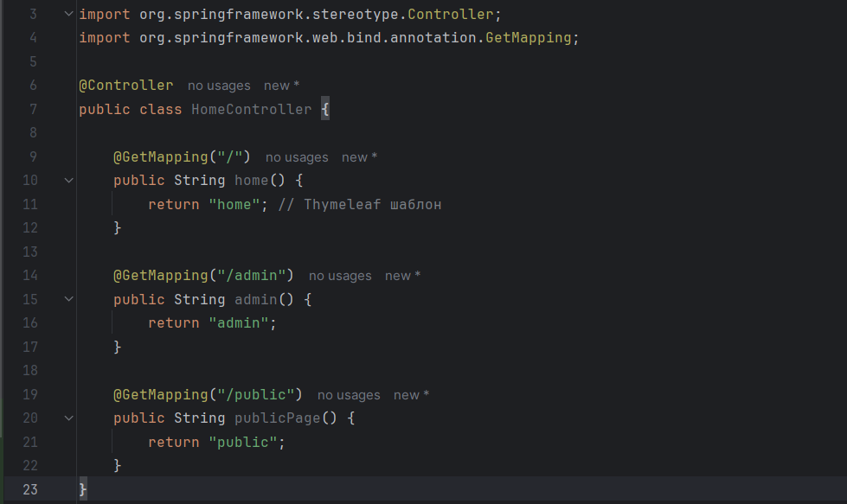Image resolution: width=847 pixels, height=504 pixels.
Task: Click the @Controller annotation on line 6
Action: click(125, 86)
